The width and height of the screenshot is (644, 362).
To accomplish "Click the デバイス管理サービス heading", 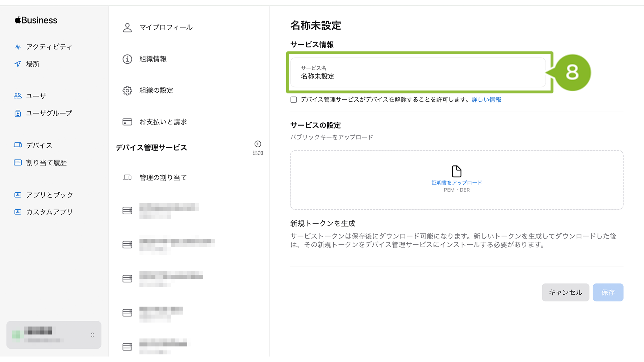I will click(x=151, y=148).
